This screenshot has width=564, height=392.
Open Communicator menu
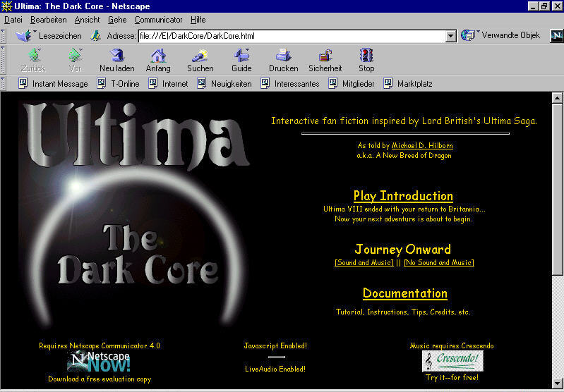coord(159,20)
